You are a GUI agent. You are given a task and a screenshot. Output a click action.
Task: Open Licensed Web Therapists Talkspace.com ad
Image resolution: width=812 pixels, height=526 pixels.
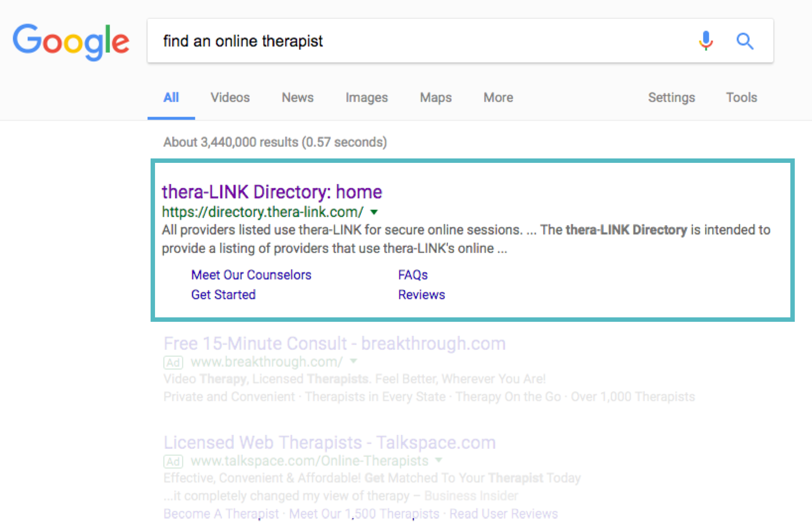click(x=330, y=442)
